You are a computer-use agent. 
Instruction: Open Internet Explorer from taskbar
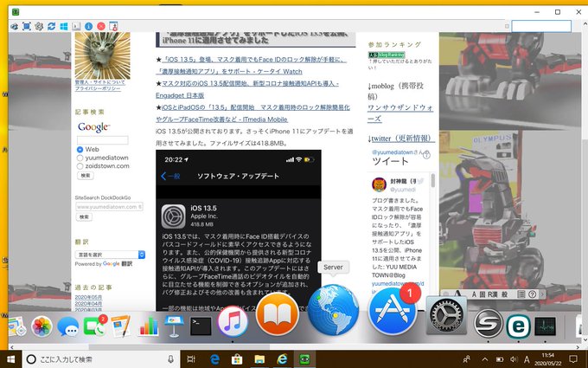click(282, 359)
